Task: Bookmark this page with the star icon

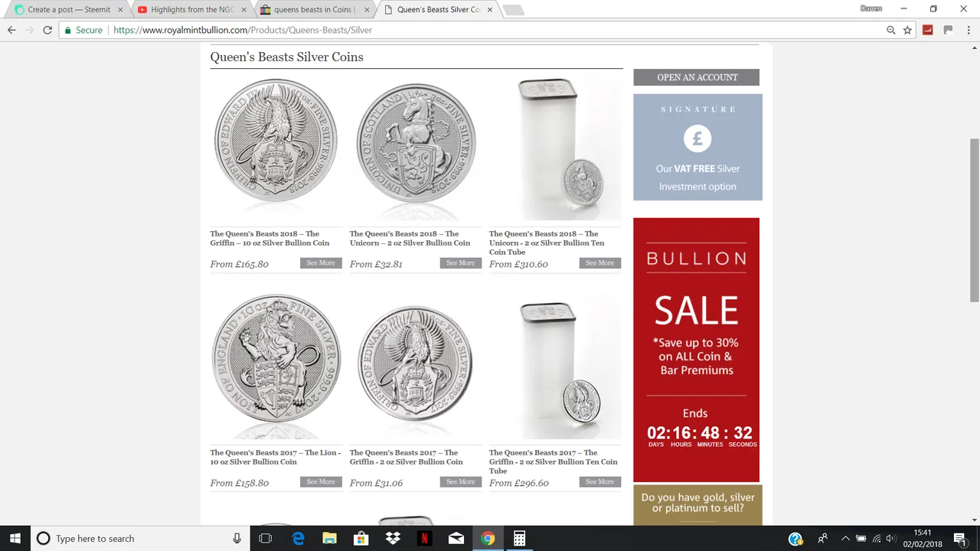Action: click(907, 30)
